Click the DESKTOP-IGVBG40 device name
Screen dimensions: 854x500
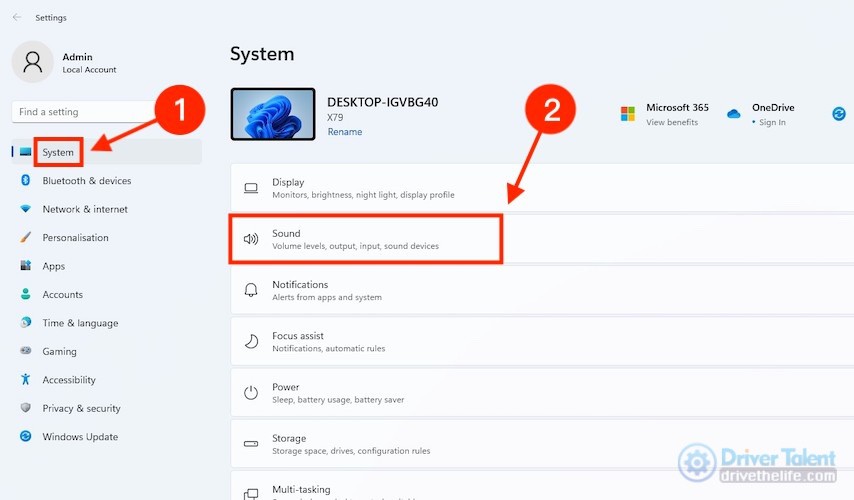[x=382, y=102]
